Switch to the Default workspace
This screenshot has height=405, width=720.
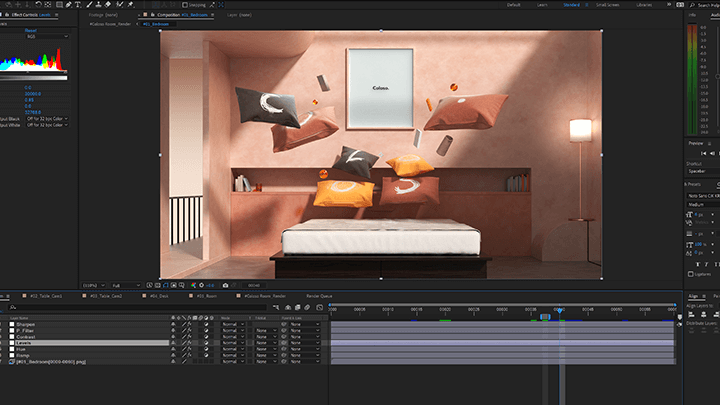pyautogui.click(x=513, y=5)
